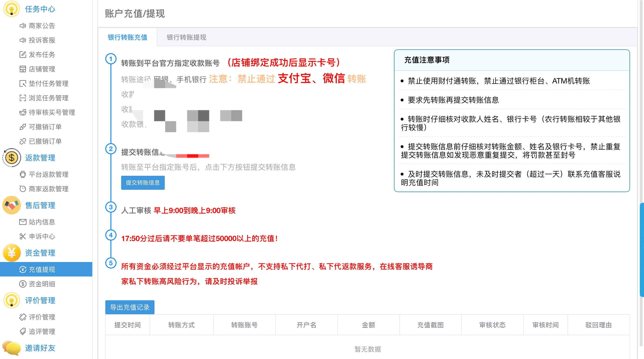Click the 已撤销订单 broken link icon
644x359 pixels.
coord(23,141)
